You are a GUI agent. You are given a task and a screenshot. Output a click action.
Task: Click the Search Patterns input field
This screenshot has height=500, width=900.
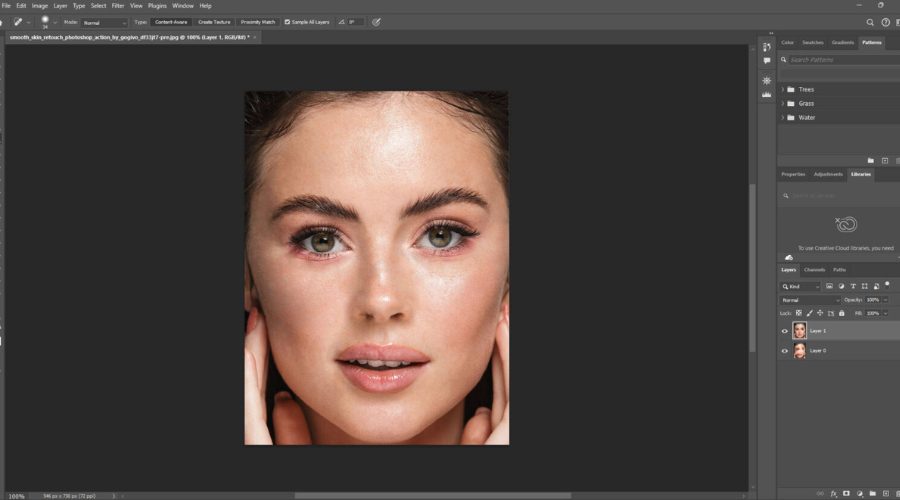(x=844, y=60)
